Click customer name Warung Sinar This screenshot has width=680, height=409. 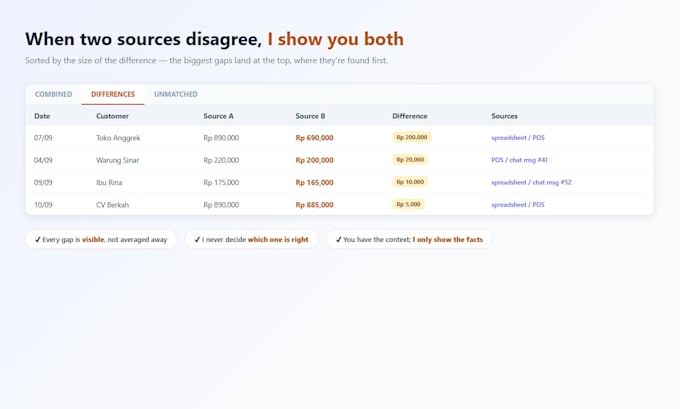coord(118,160)
